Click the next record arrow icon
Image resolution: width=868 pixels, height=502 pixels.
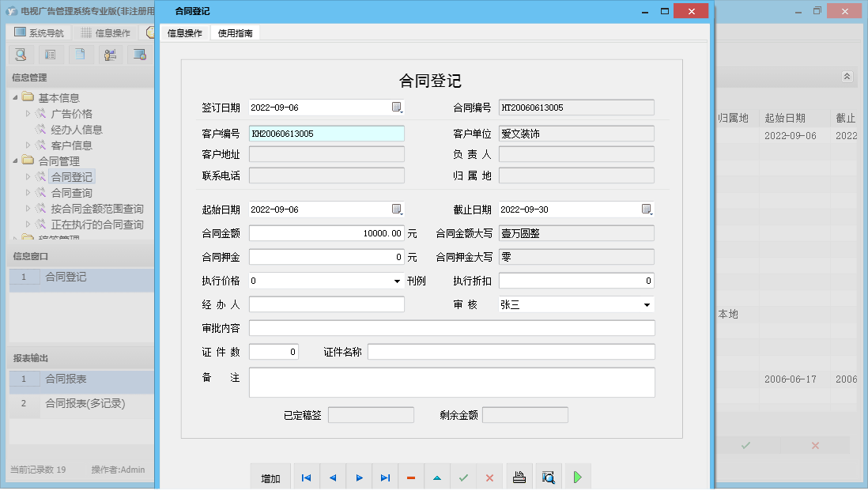click(x=358, y=477)
